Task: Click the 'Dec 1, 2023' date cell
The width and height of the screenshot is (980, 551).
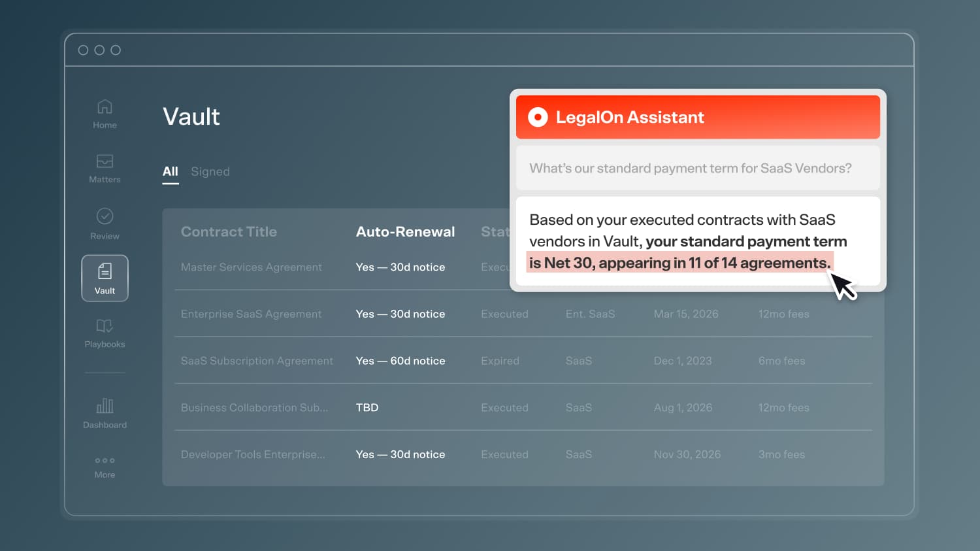Action: (x=683, y=361)
